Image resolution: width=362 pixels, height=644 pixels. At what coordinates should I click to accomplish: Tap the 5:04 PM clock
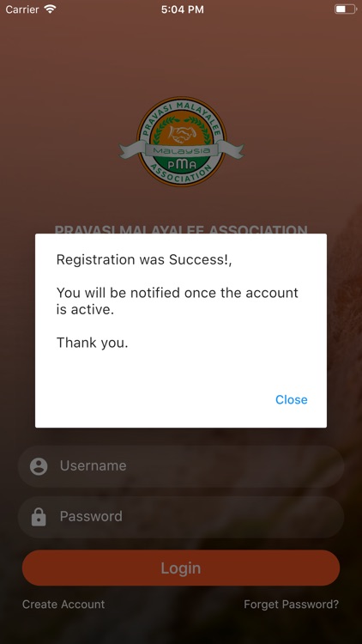(x=182, y=9)
